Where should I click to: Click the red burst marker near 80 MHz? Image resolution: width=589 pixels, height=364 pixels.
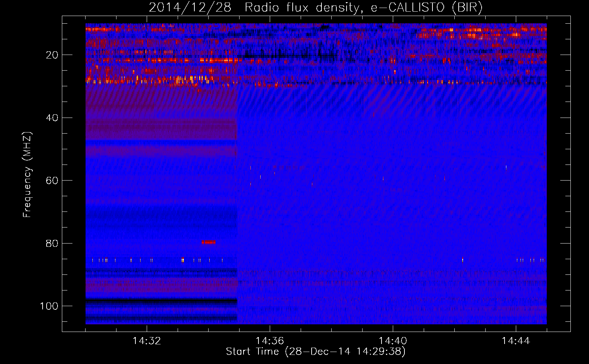click(x=208, y=242)
